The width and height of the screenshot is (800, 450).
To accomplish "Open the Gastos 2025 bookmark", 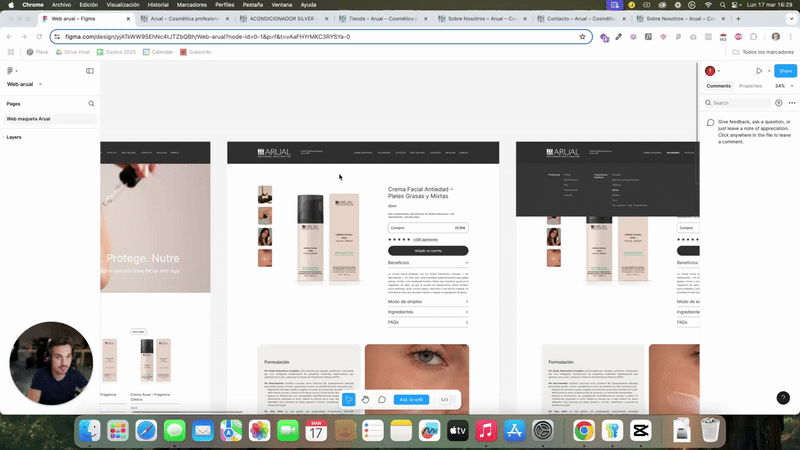I will 116,52.
